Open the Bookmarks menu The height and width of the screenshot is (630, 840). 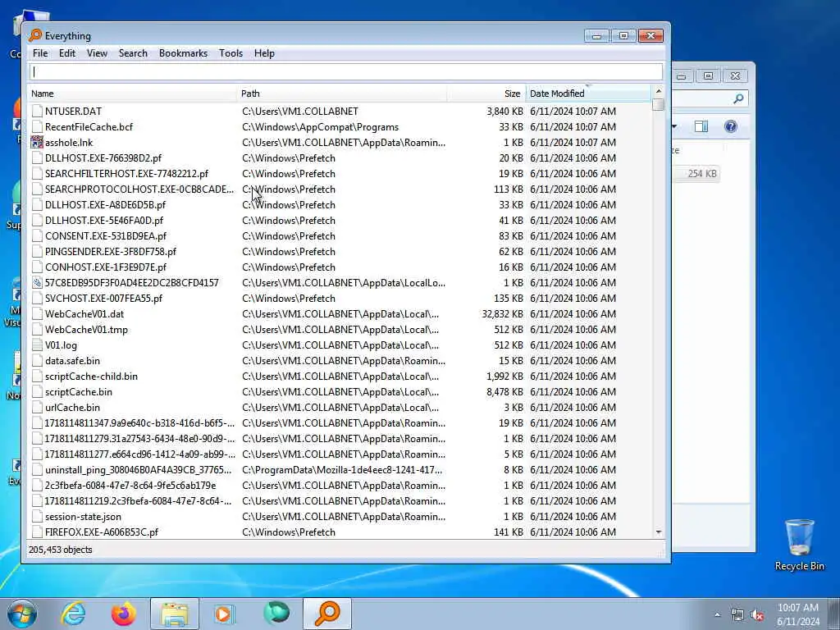[183, 53]
